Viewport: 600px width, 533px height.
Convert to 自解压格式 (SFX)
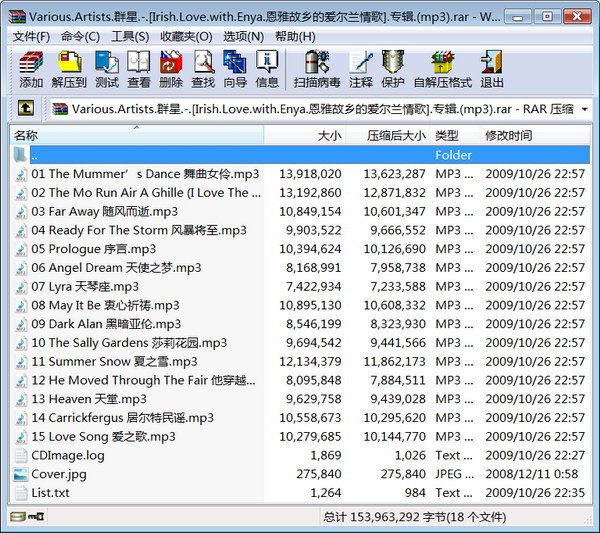click(443, 69)
